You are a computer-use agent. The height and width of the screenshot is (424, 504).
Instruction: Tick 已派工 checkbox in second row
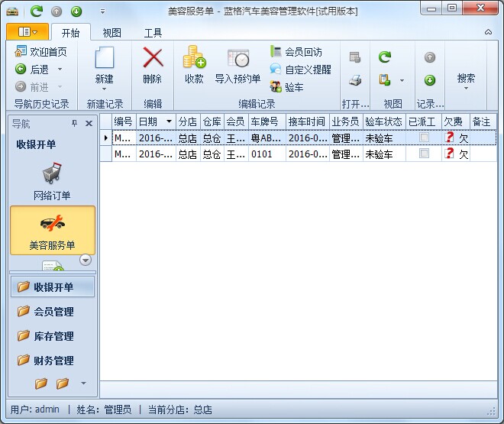tap(424, 154)
